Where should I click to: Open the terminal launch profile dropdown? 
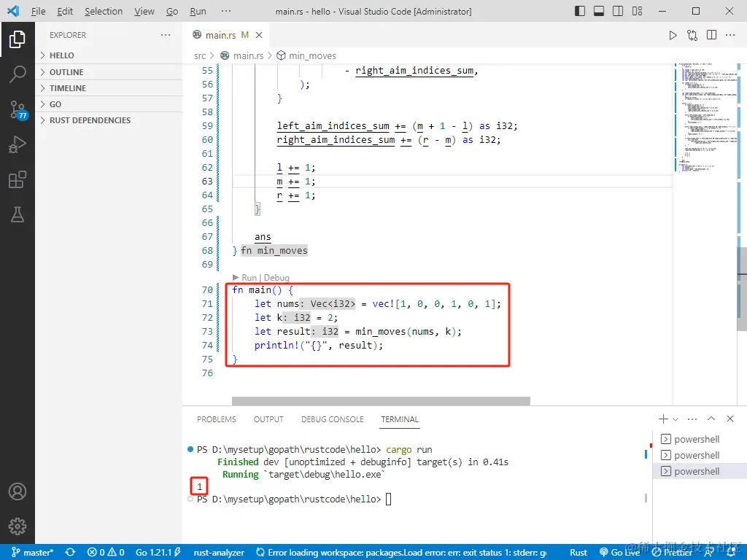click(x=676, y=419)
